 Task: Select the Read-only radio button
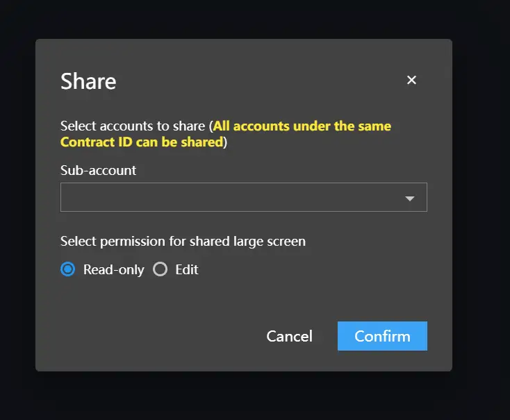click(x=67, y=269)
